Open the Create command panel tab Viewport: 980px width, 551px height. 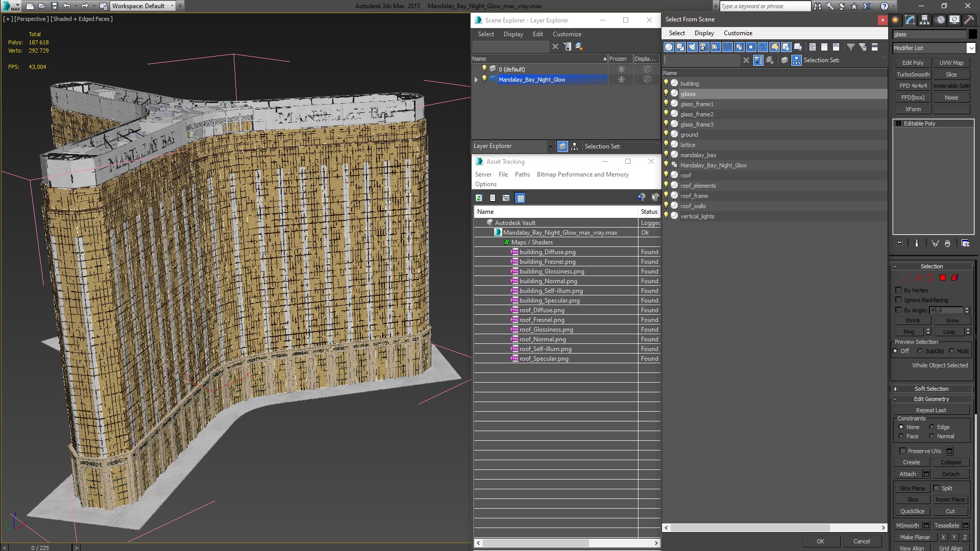[895, 20]
